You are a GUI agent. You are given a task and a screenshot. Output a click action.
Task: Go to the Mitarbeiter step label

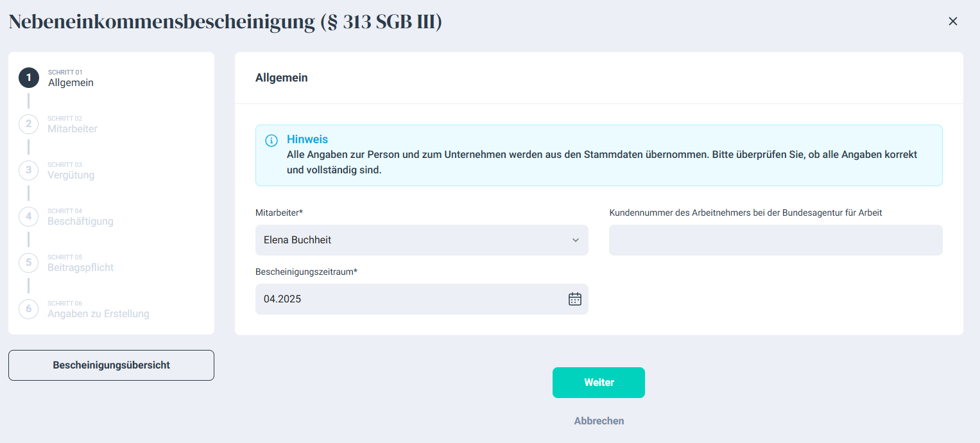[x=73, y=129]
